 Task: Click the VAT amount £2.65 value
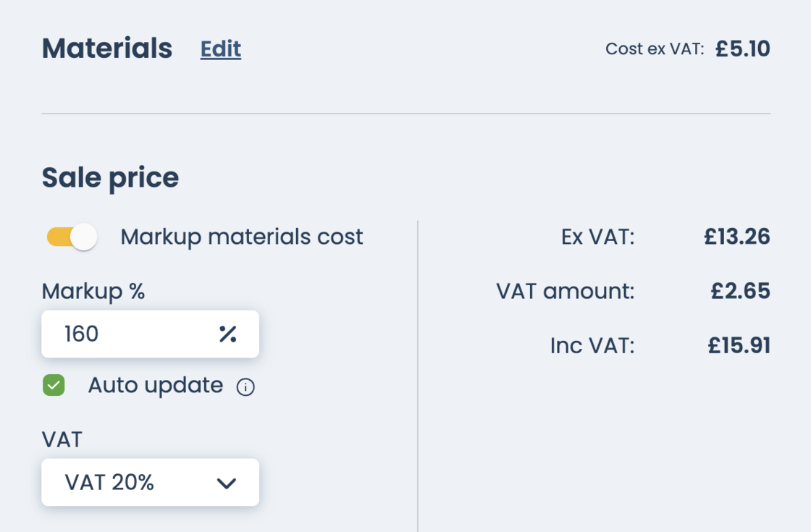740,291
